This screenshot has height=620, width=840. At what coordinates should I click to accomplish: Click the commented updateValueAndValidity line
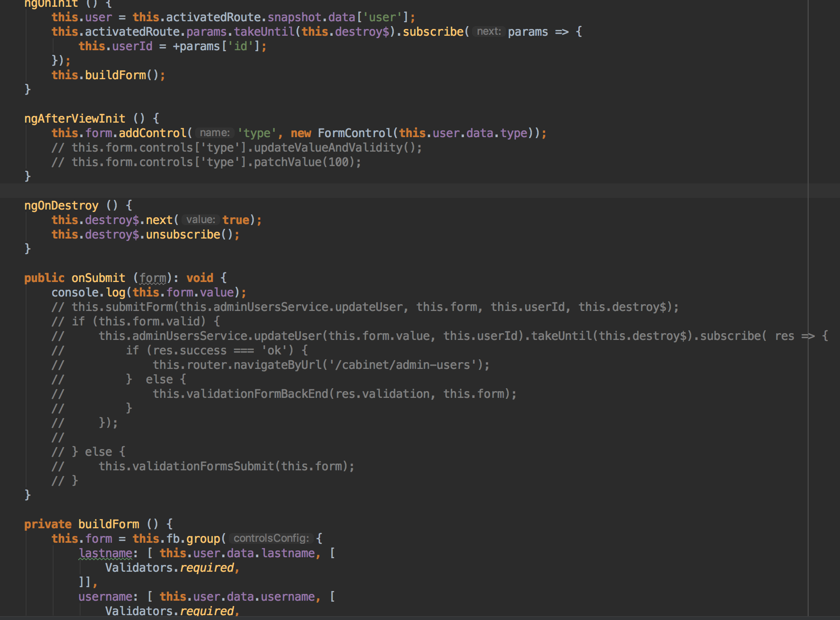237,148
